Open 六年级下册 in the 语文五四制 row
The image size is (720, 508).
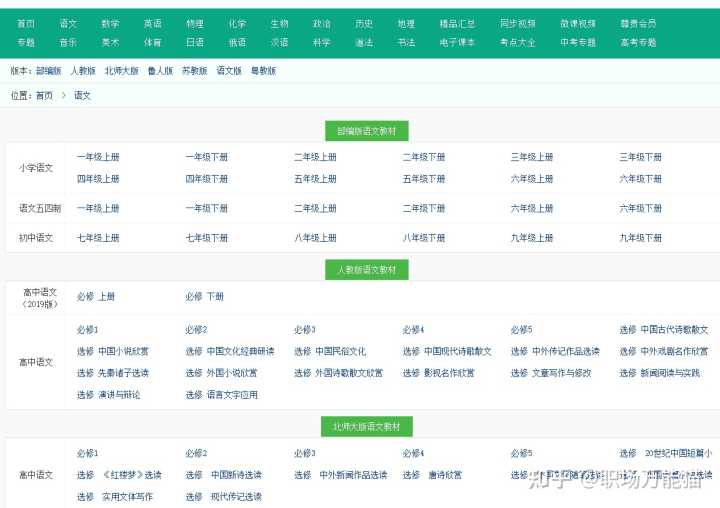pos(640,209)
